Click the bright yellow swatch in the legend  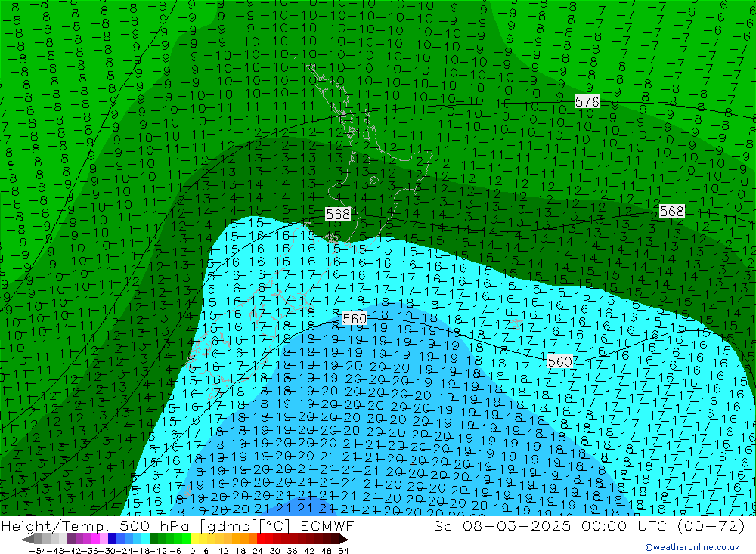pos(195,539)
